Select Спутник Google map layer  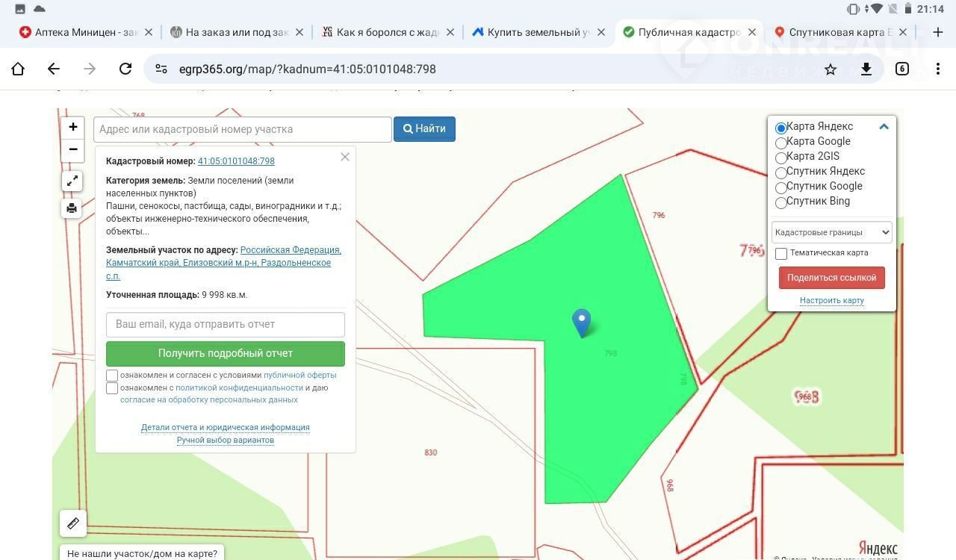click(x=781, y=187)
